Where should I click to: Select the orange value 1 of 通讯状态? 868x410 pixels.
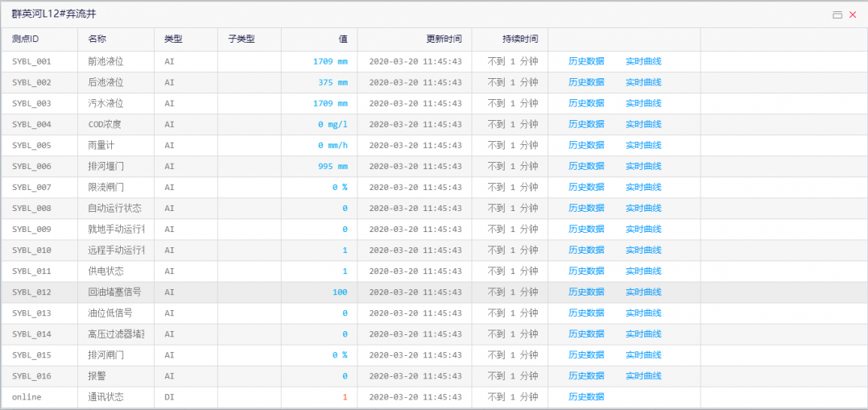345,396
